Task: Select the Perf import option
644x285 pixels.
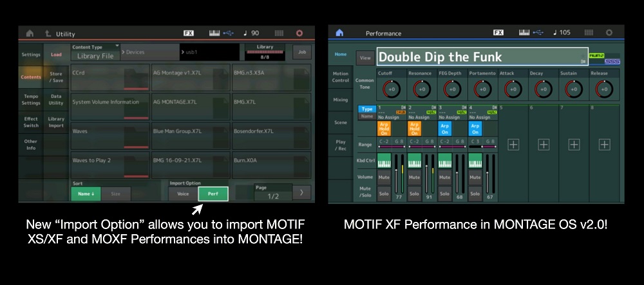Action: pyautogui.click(x=213, y=194)
